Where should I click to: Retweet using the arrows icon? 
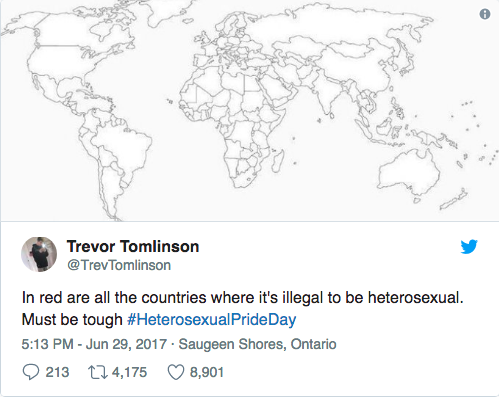coord(98,372)
